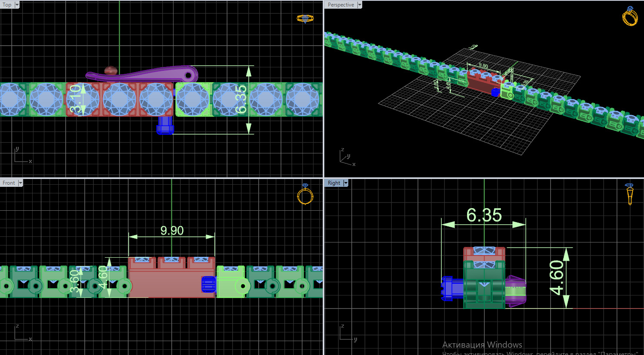Select the 6.35 dimension in Top viewport
The width and height of the screenshot is (644, 355).
(241, 100)
